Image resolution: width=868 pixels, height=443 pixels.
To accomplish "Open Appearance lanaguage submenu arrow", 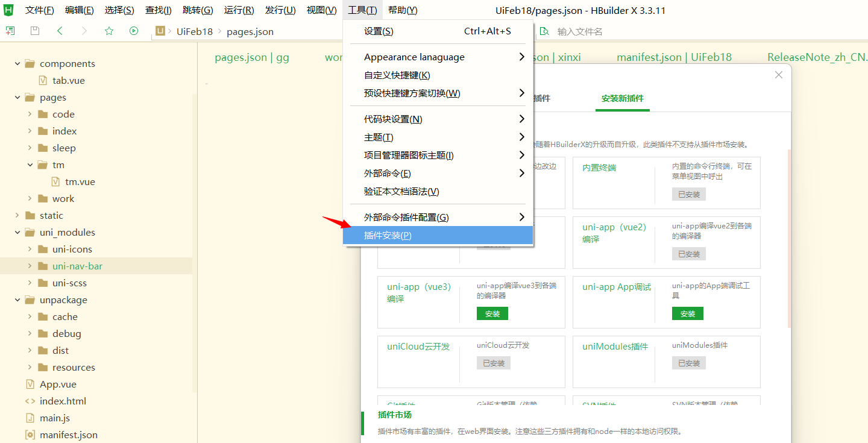I will [521, 57].
